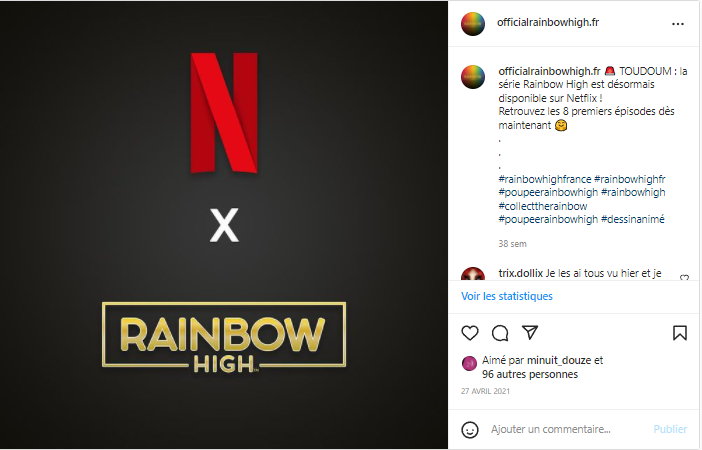Open minuit_douze small liker avatar
This screenshot has width=702, height=450.
coord(469,364)
